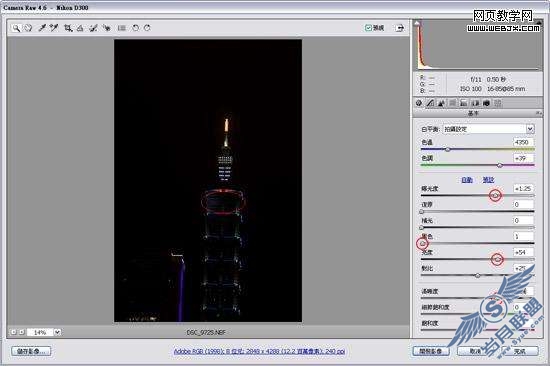The image size is (550, 366).
Task: Click the Auto (自動) link
Action: click(467, 180)
